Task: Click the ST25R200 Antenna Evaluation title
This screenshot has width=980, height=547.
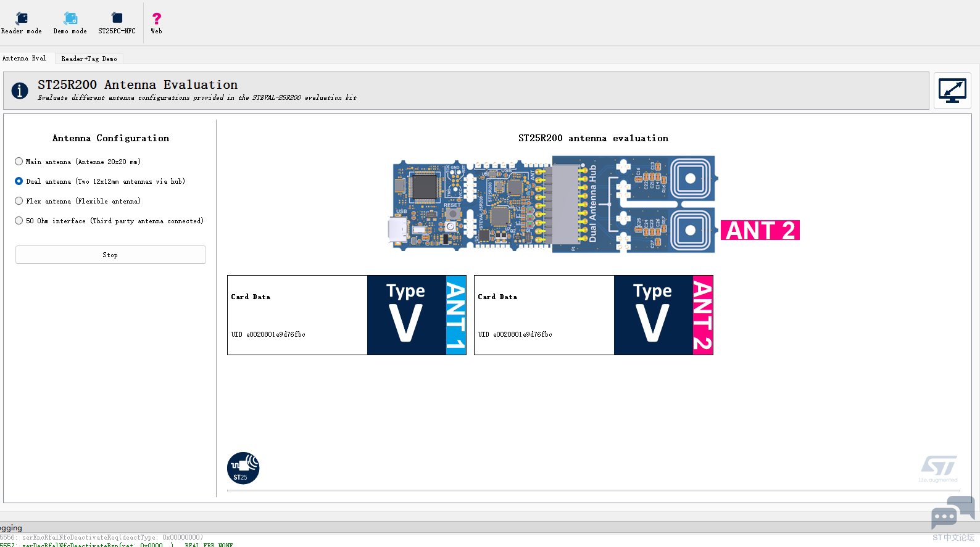Action: pyautogui.click(x=138, y=84)
